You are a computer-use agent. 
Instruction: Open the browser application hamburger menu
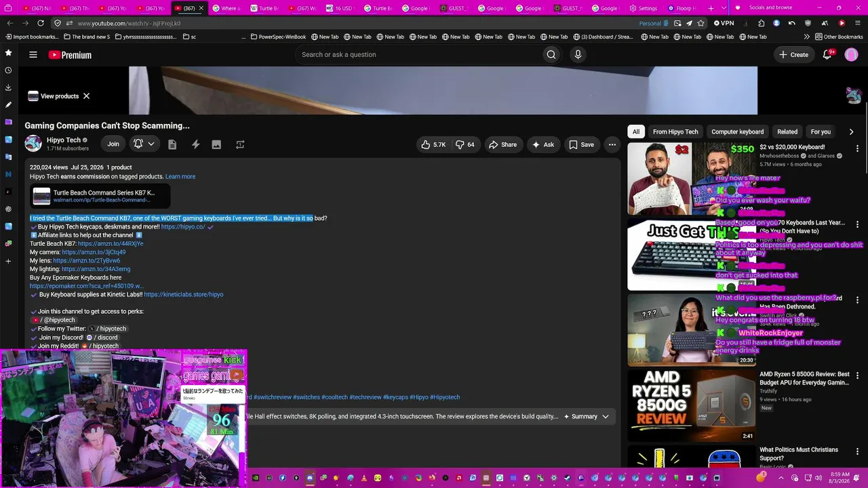(856, 23)
